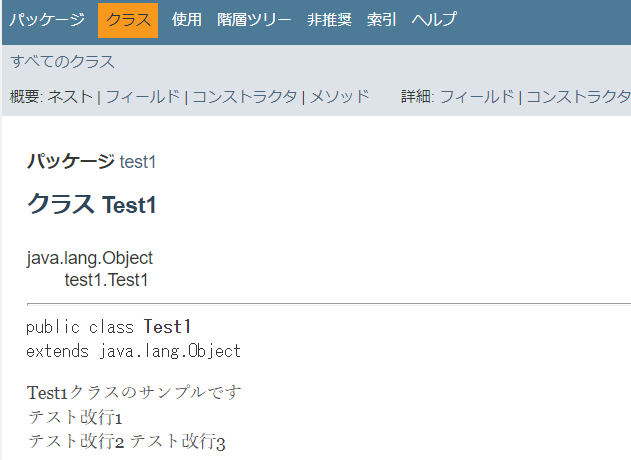Open the 階層ツリー view

coord(255,20)
